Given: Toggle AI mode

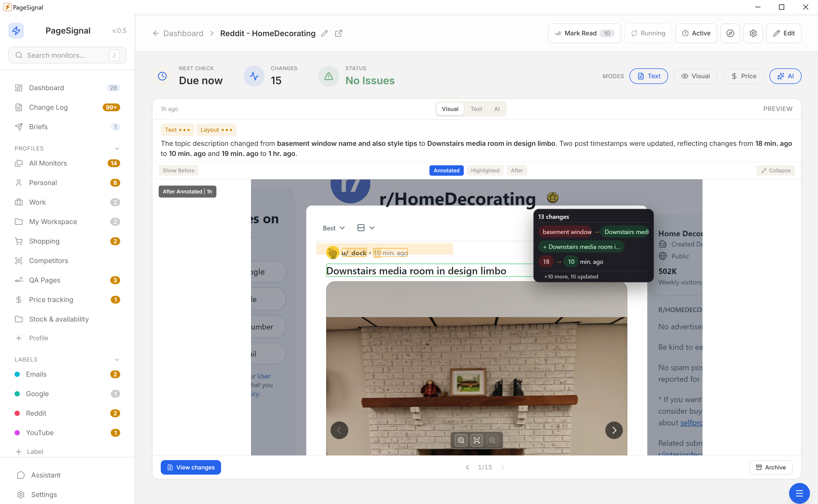Looking at the screenshot, I should [x=785, y=76].
